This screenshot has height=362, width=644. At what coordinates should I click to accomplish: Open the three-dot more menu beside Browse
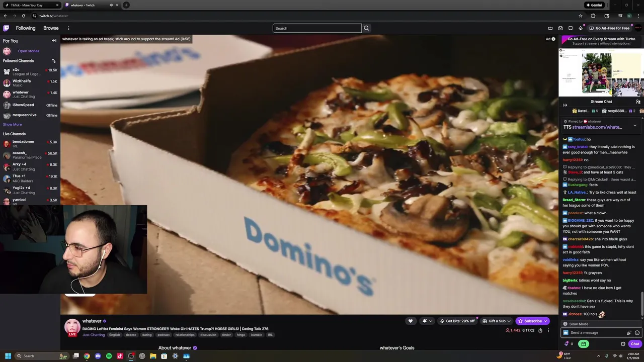click(x=68, y=28)
